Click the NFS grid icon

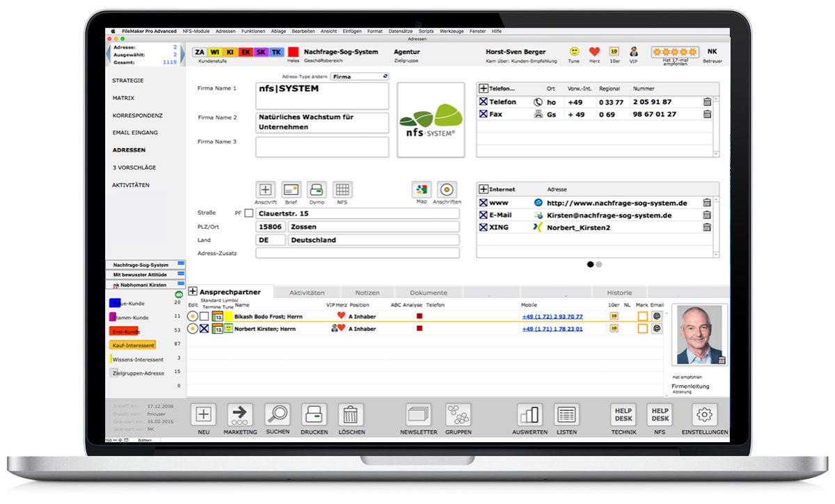pyautogui.click(x=342, y=190)
